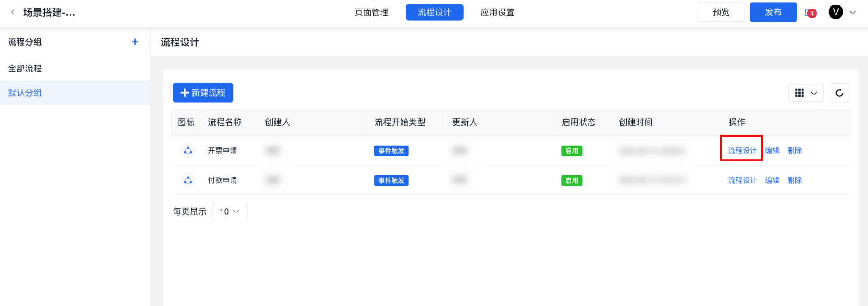
Task: Open the grid column view dropdown
Action: [x=806, y=93]
